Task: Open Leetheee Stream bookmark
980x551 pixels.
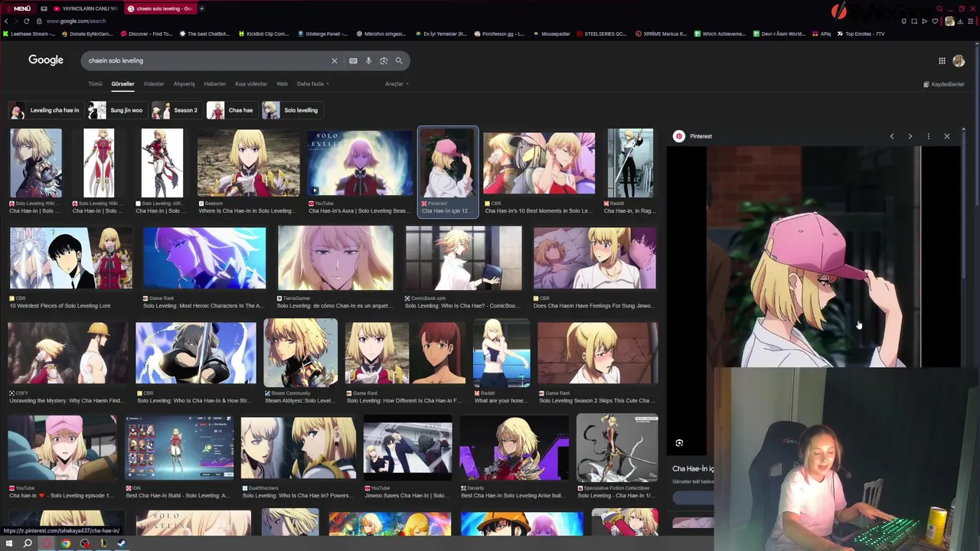Action: tap(30, 34)
